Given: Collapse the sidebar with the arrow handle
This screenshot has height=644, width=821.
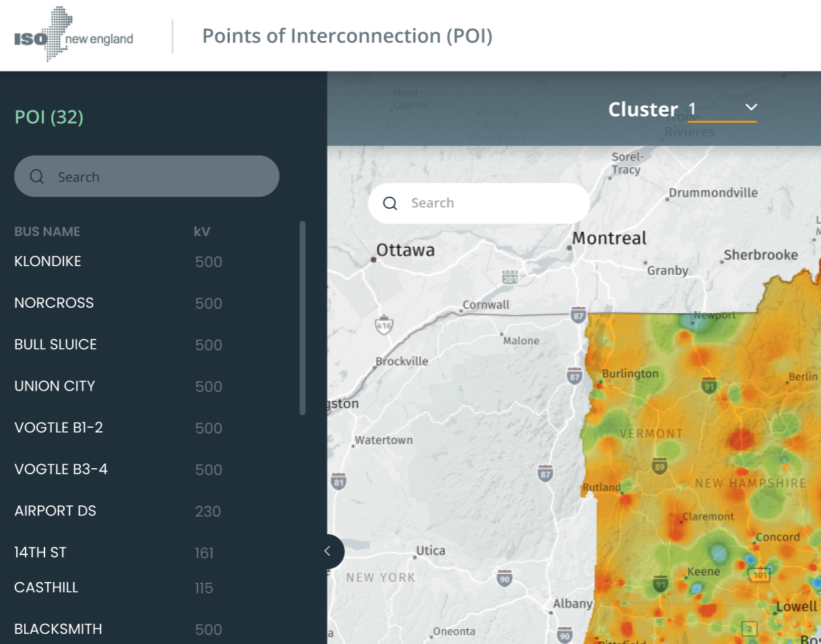Looking at the screenshot, I should pos(328,552).
